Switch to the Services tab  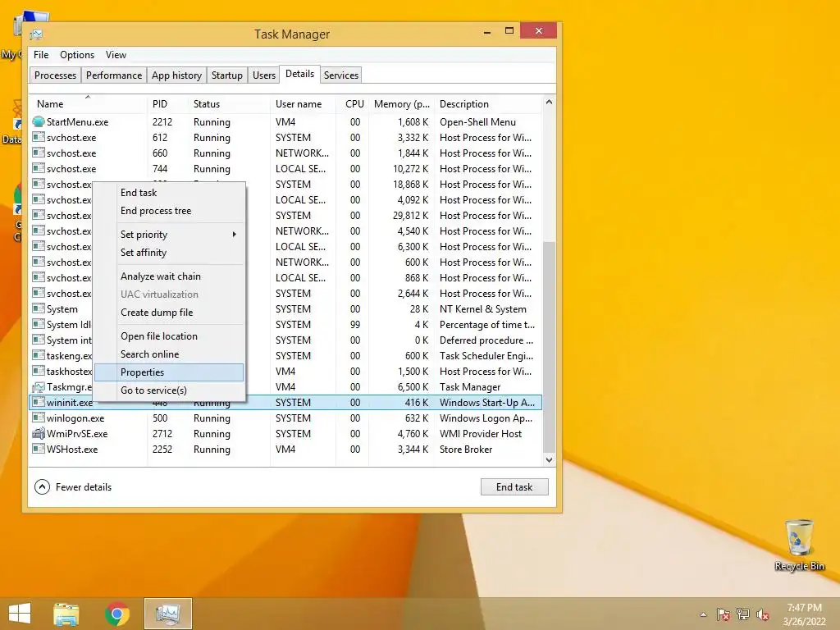point(341,75)
